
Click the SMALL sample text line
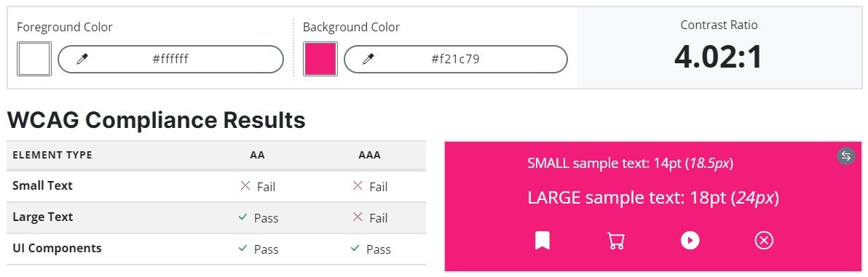[x=631, y=164]
